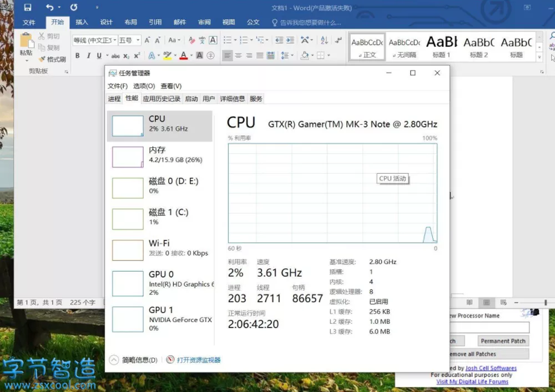Toggle strikethrough formatting
Screen dimensions: 555x392
pos(115,56)
